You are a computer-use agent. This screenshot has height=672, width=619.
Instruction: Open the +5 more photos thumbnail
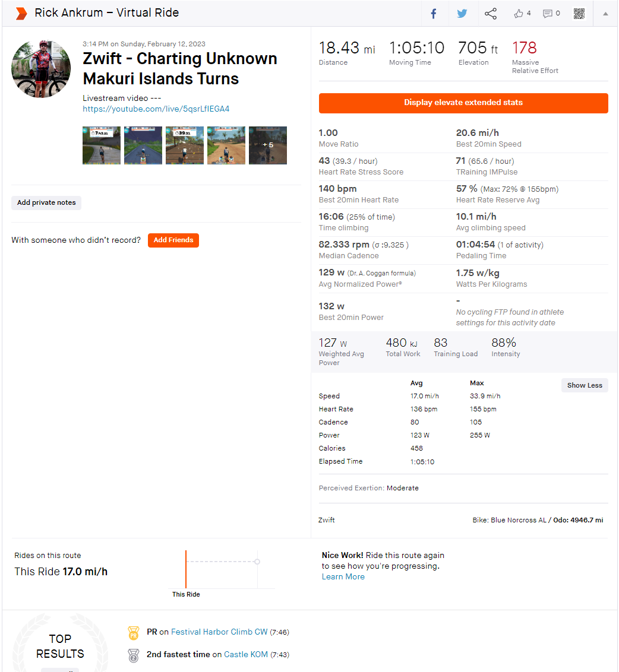pyautogui.click(x=268, y=145)
